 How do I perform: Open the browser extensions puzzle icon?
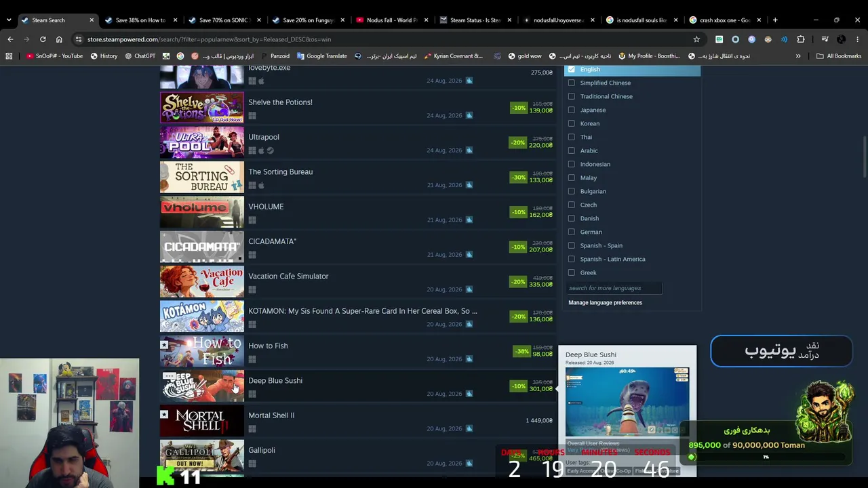pyautogui.click(x=801, y=39)
